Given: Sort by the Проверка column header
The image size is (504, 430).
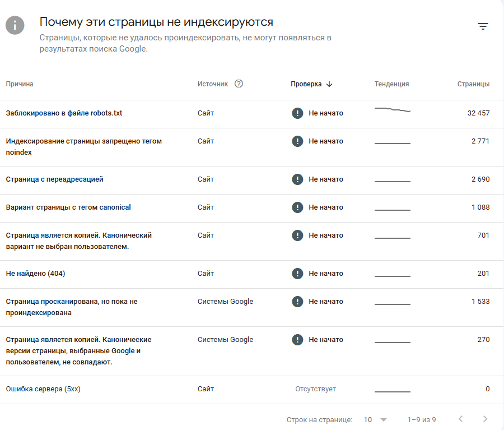Looking at the screenshot, I should point(306,84).
